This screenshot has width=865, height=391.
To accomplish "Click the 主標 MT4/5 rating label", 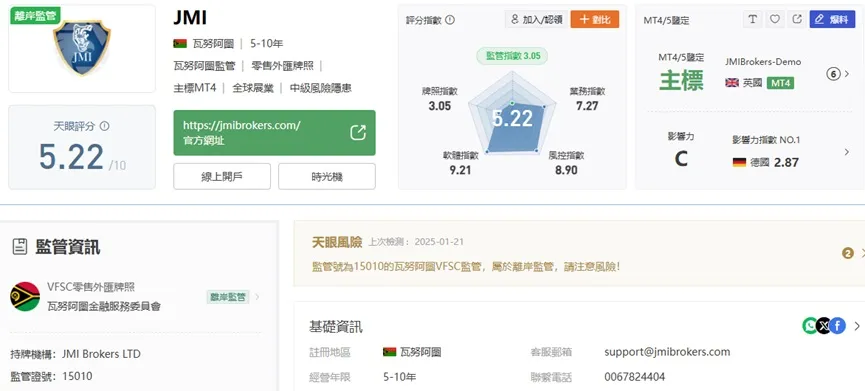I will pyautogui.click(x=681, y=81).
